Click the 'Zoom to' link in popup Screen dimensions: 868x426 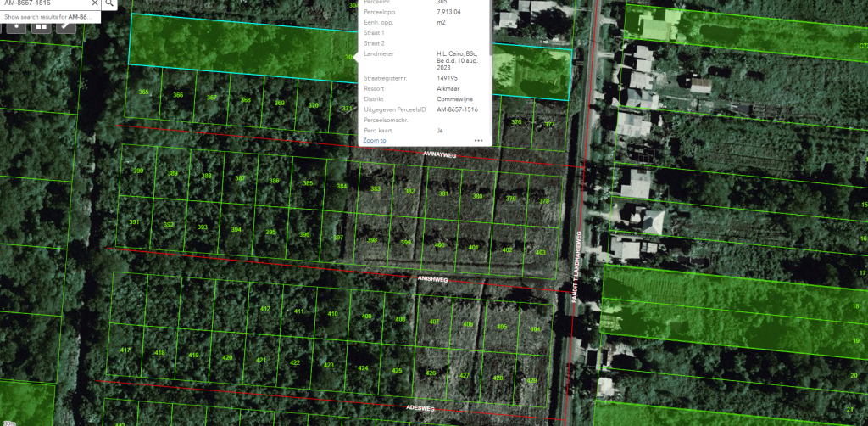(374, 140)
